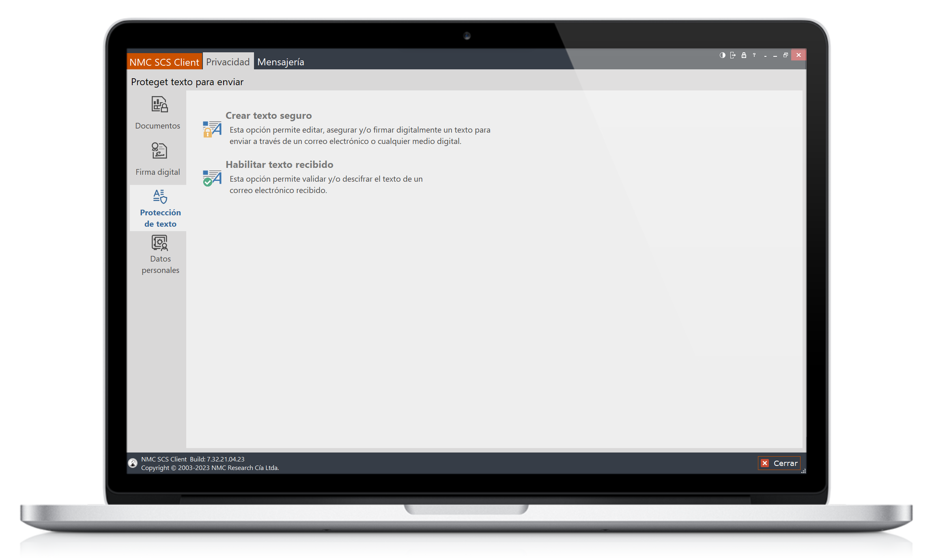Click the logout exit-arrow icon
Screen dimensions: 934x560
733,55
